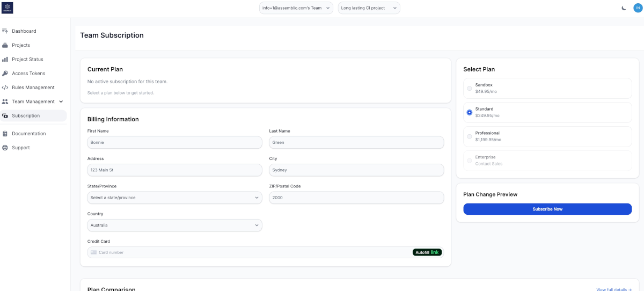
Task: Click the Documentation clipboard icon
Action: (x=5, y=134)
